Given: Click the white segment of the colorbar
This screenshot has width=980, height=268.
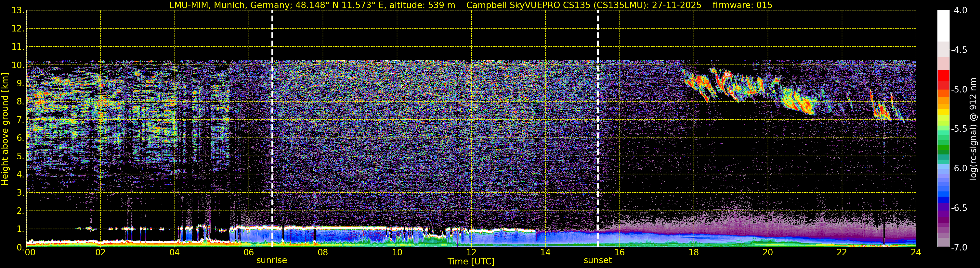Looking at the screenshot, I should click(944, 26).
